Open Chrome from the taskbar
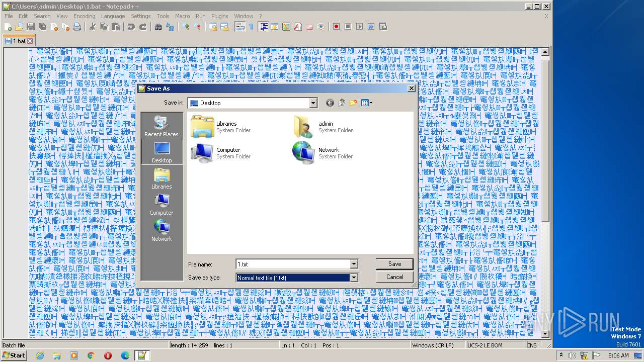This screenshot has height=362, width=644. pyautogui.click(x=91, y=355)
